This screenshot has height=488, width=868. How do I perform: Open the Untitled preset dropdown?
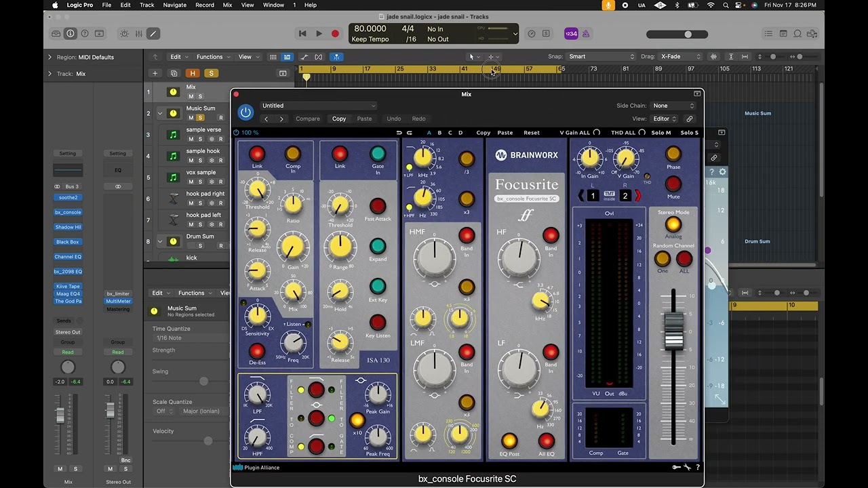pyautogui.click(x=318, y=106)
